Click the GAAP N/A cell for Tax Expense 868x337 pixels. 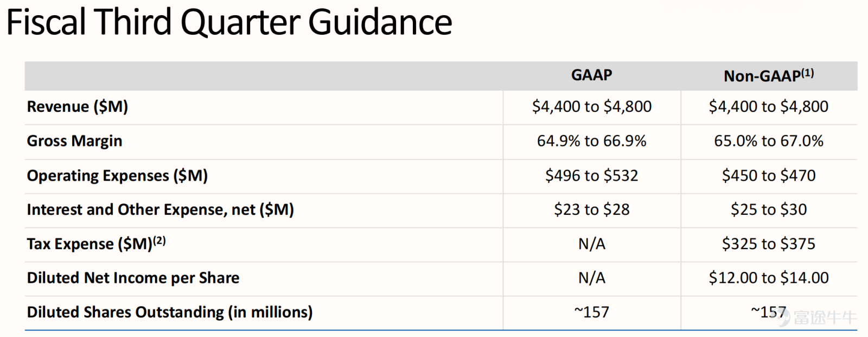(592, 244)
